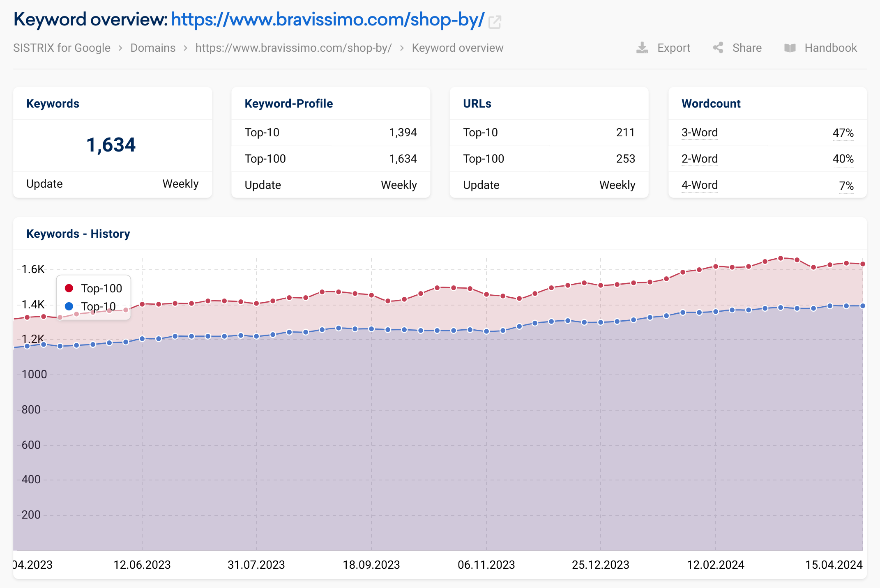Click the 31.07.2023 axis date label
This screenshot has height=588, width=880.
point(256,565)
